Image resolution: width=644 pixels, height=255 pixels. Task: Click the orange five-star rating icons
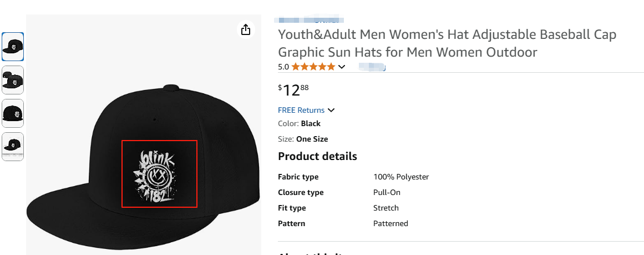point(313,67)
